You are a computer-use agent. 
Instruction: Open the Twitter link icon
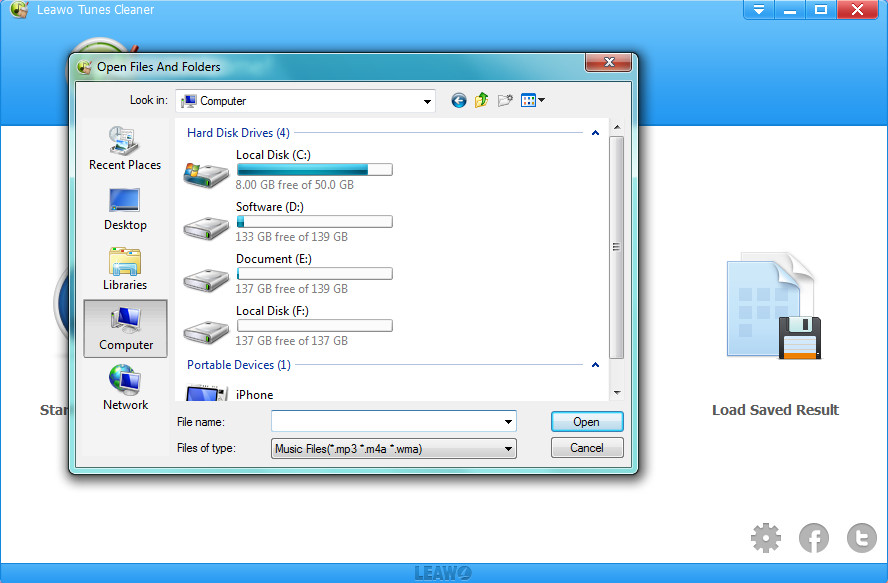(861, 538)
